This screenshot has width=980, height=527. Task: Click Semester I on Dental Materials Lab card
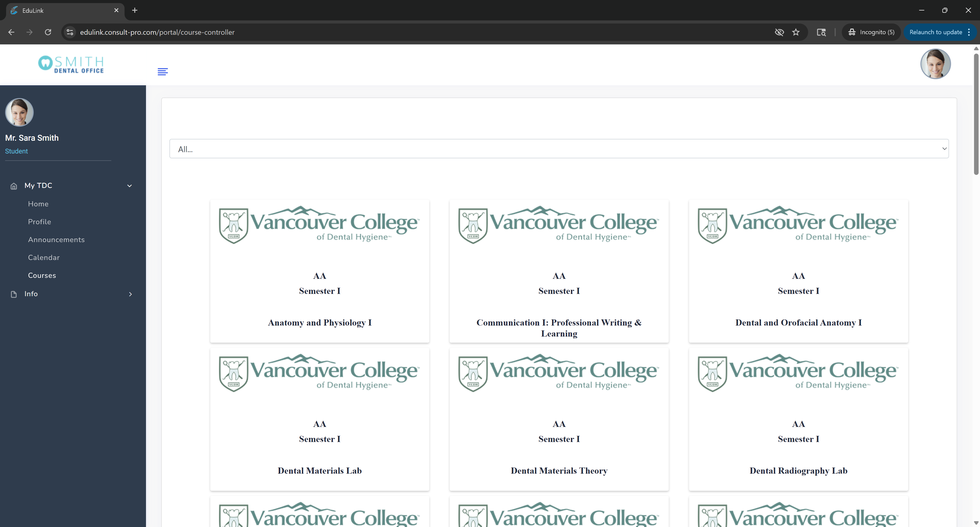pos(320,439)
